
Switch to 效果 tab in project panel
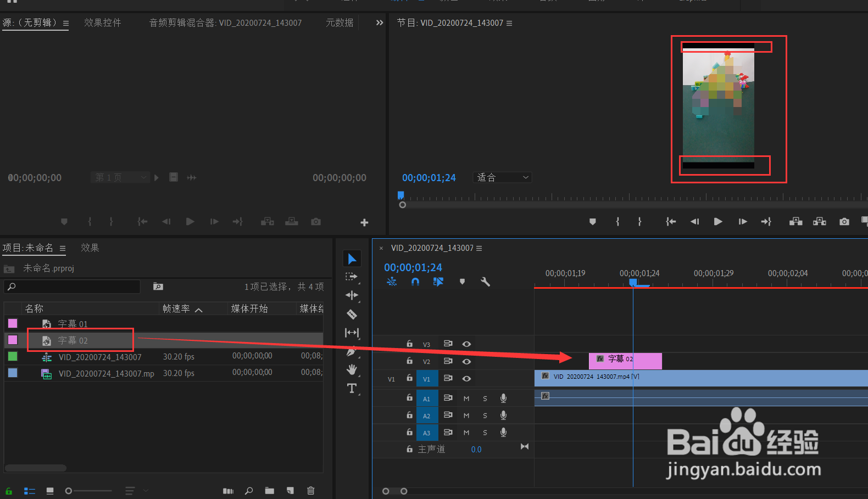point(90,248)
